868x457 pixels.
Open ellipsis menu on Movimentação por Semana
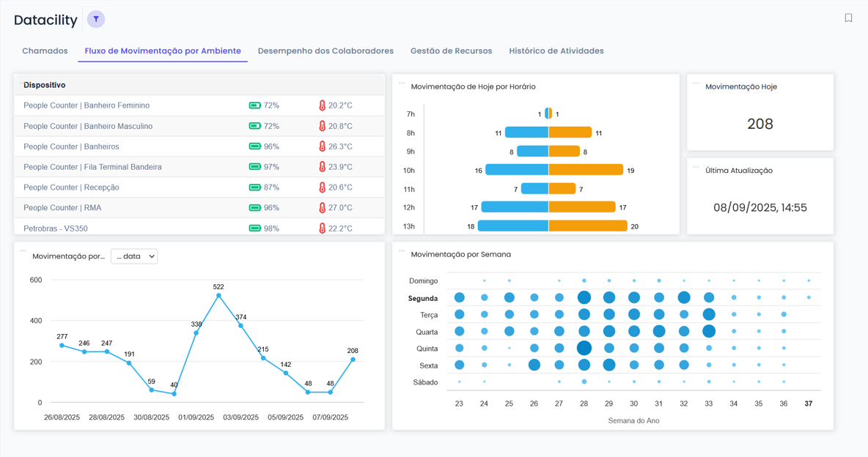(402, 251)
